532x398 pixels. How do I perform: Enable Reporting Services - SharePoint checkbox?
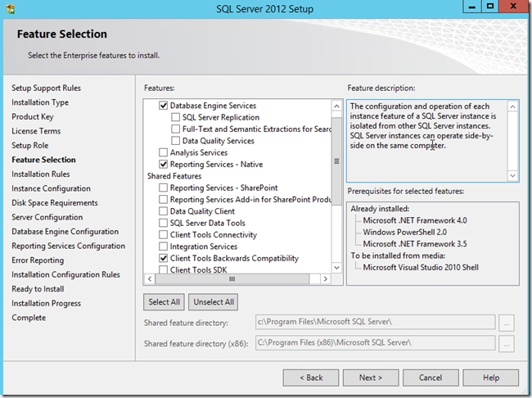(x=163, y=188)
